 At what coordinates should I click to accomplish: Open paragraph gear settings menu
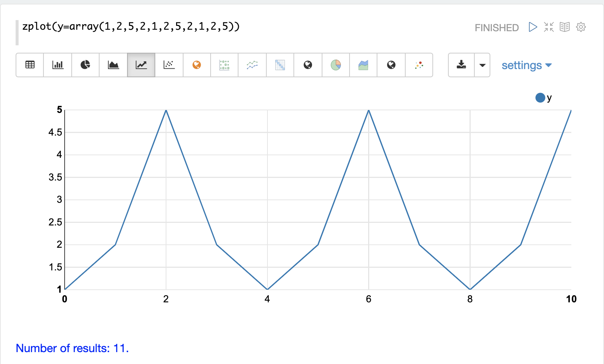[x=581, y=27]
